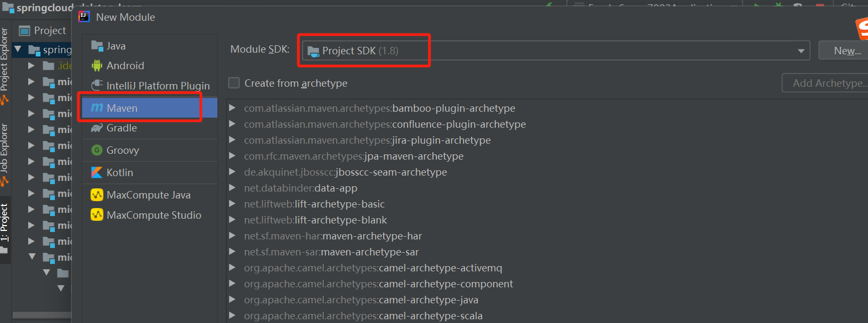This screenshot has height=323, width=868.
Task: Select camel-archetype-scala archetype text
Action: pos(363,316)
